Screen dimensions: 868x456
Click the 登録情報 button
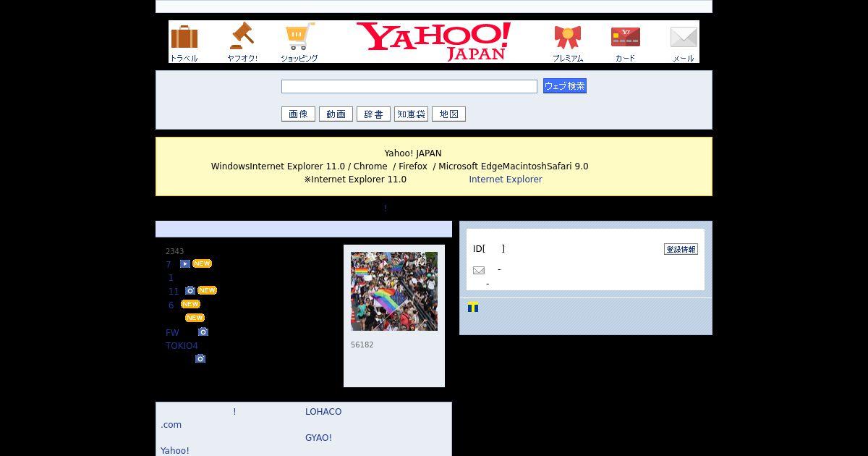point(681,249)
